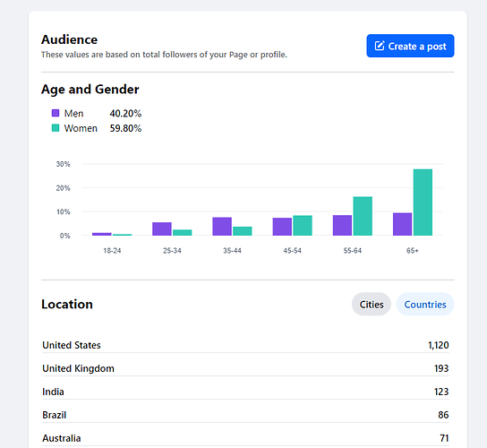Click the Men bar for 18-24

tap(102, 234)
